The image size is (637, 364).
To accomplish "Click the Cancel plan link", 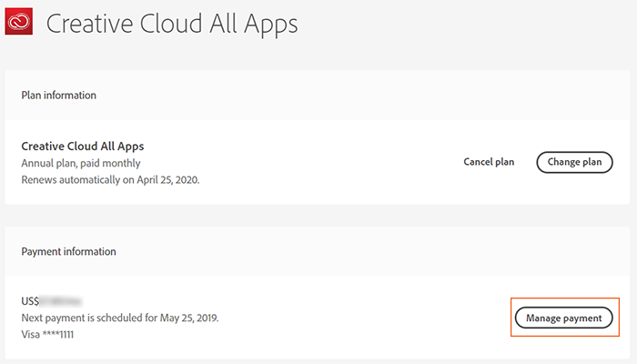I will 489,162.
